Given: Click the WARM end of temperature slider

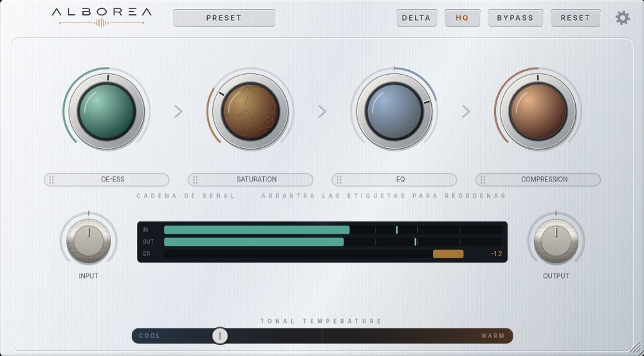Looking at the screenshot, I should tap(493, 336).
